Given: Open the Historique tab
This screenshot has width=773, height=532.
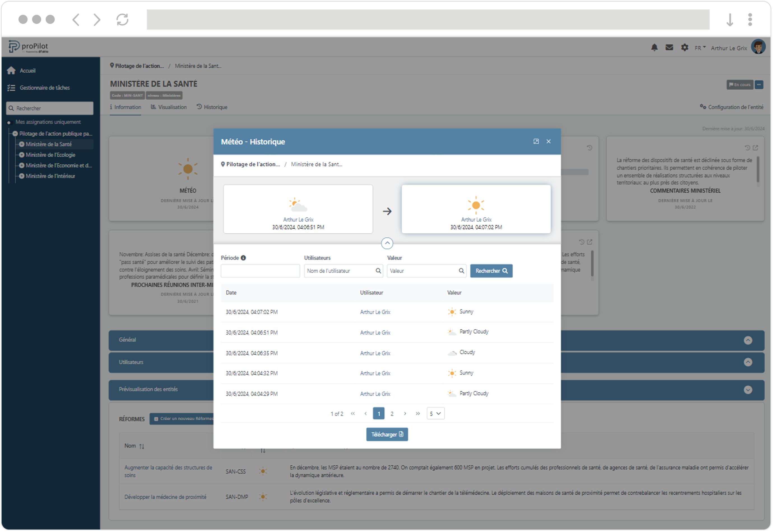Looking at the screenshot, I should 212,107.
